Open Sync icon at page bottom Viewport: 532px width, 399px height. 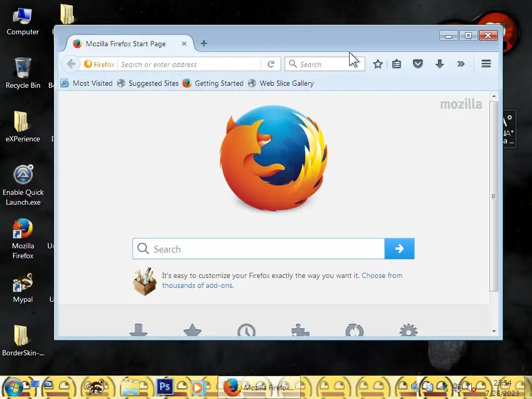[354, 330]
